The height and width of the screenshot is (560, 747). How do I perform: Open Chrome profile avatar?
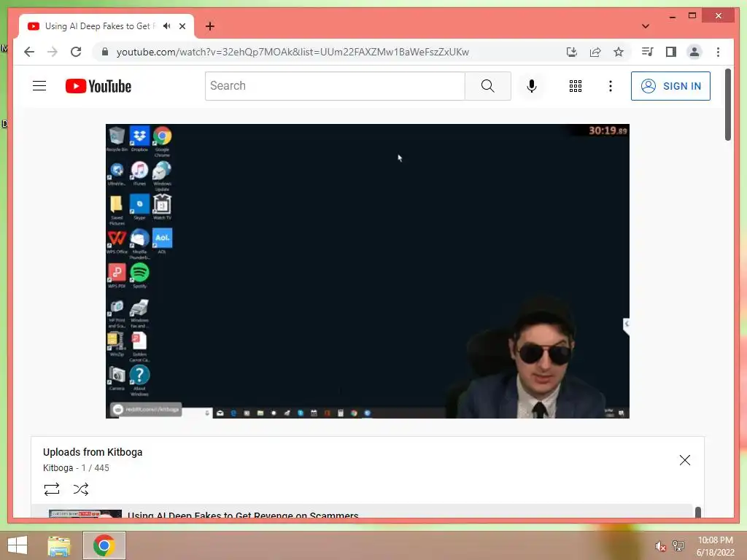click(x=694, y=52)
